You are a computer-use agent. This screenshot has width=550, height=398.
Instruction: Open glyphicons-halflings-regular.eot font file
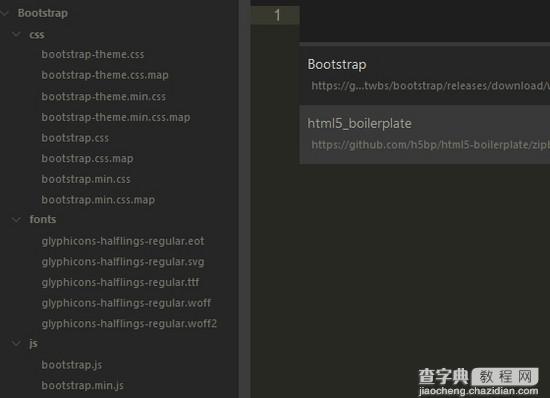coord(123,241)
